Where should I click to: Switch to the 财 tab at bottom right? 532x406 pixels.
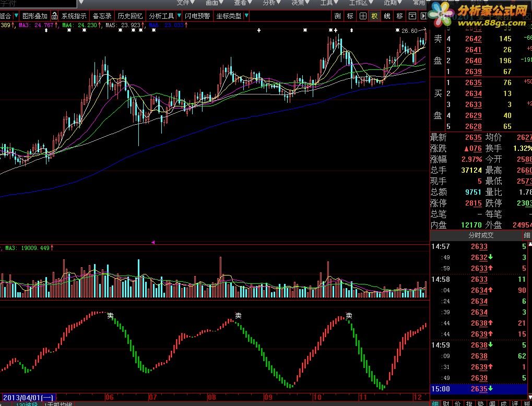pyautogui.click(x=446, y=403)
